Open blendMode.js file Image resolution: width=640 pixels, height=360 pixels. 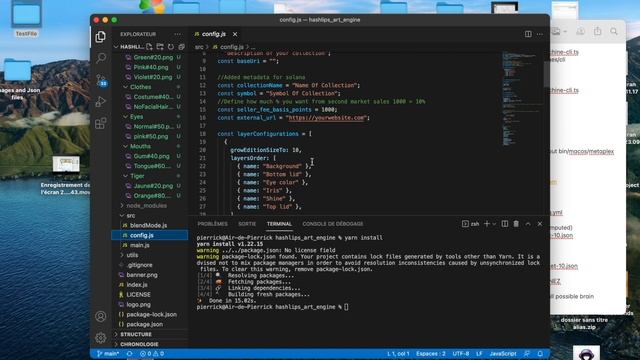(149, 225)
